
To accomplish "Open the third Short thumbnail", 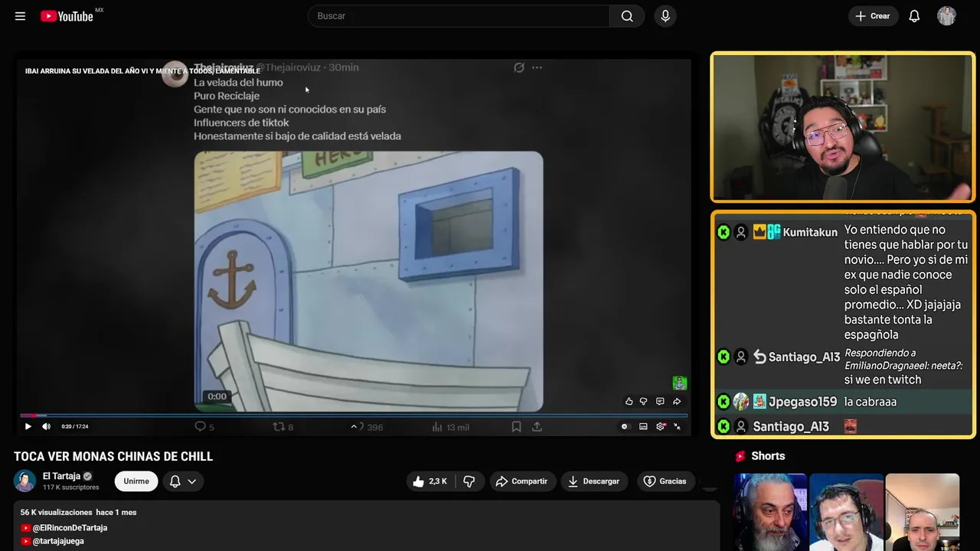I will tap(922, 512).
